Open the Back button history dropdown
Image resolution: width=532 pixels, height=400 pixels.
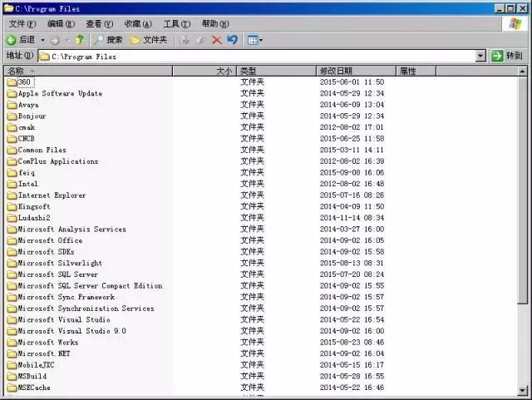[x=42, y=41]
